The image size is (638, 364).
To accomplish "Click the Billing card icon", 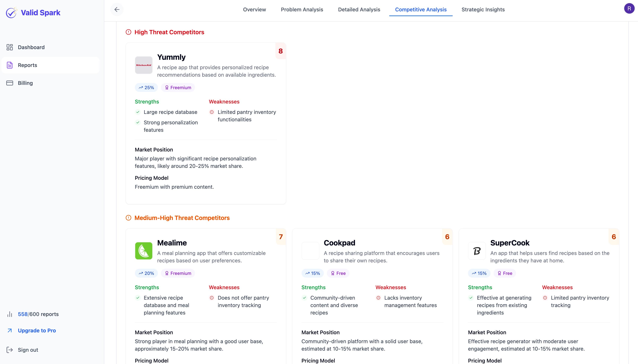I will tap(9, 83).
